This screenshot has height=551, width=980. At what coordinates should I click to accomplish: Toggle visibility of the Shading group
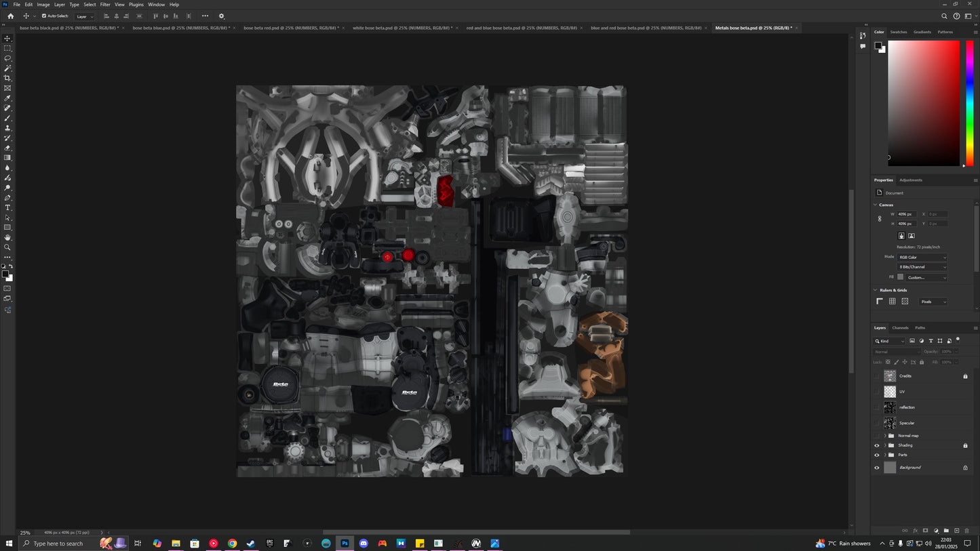click(x=876, y=445)
